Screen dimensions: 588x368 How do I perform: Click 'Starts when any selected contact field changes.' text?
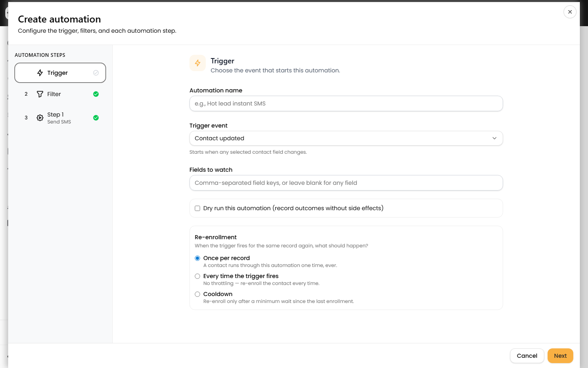[248, 152]
